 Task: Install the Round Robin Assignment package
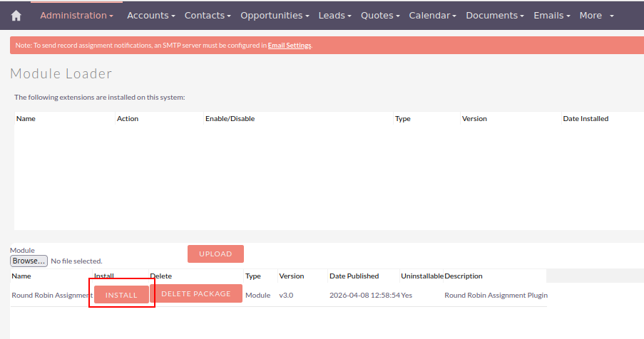[121, 295]
